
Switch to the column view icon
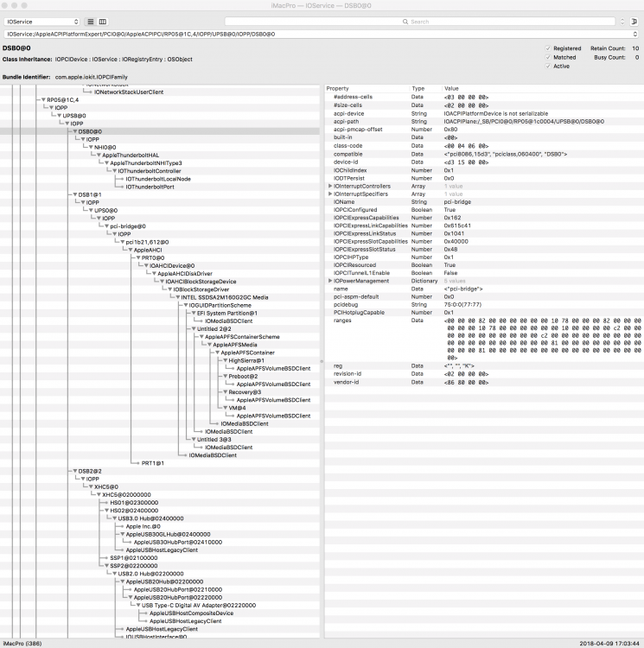click(103, 22)
